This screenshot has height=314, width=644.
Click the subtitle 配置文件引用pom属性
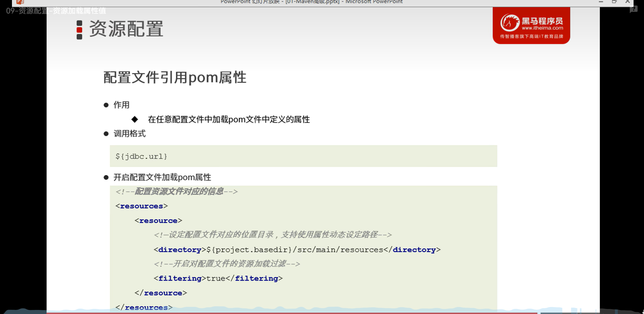[175, 77]
